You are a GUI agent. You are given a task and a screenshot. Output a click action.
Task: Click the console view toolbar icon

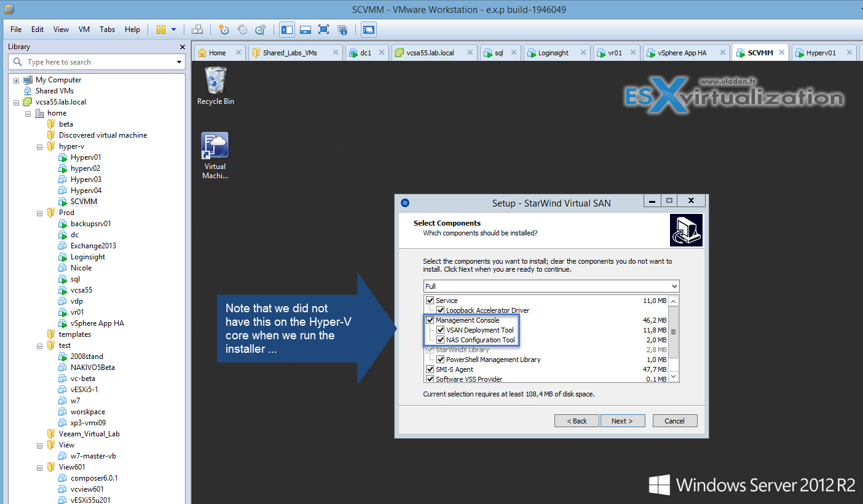tap(368, 30)
